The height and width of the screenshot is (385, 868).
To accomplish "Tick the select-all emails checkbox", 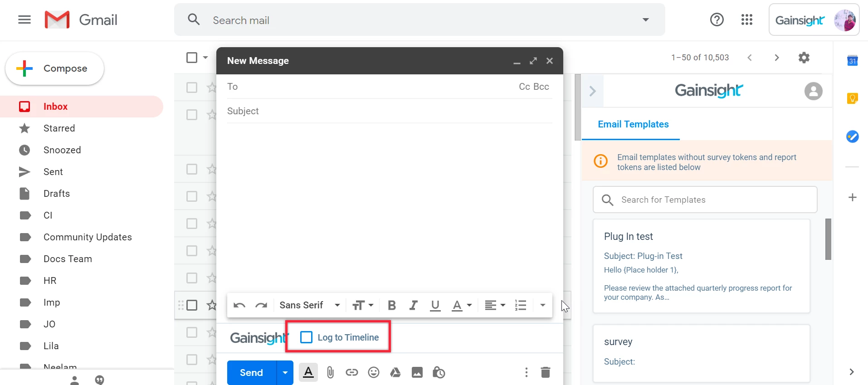I will click(192, 58).
